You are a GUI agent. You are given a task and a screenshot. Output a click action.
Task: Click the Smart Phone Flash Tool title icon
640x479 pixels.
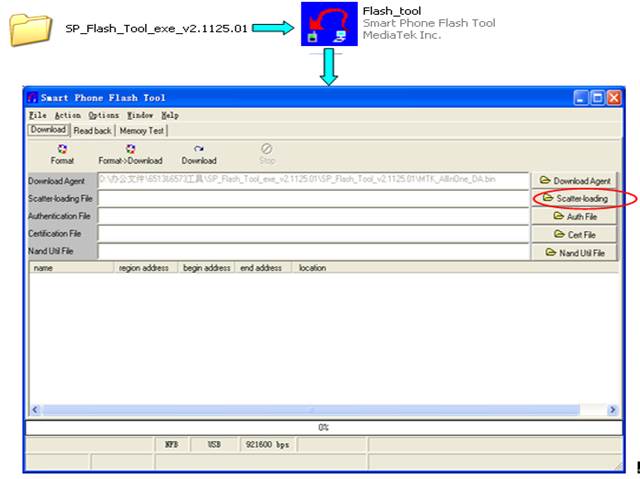[32, 98]
